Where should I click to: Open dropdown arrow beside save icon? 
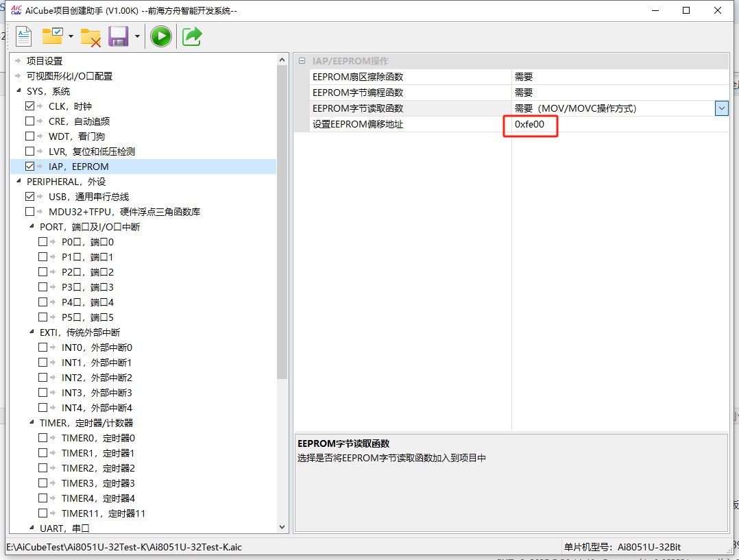(137, 36)
